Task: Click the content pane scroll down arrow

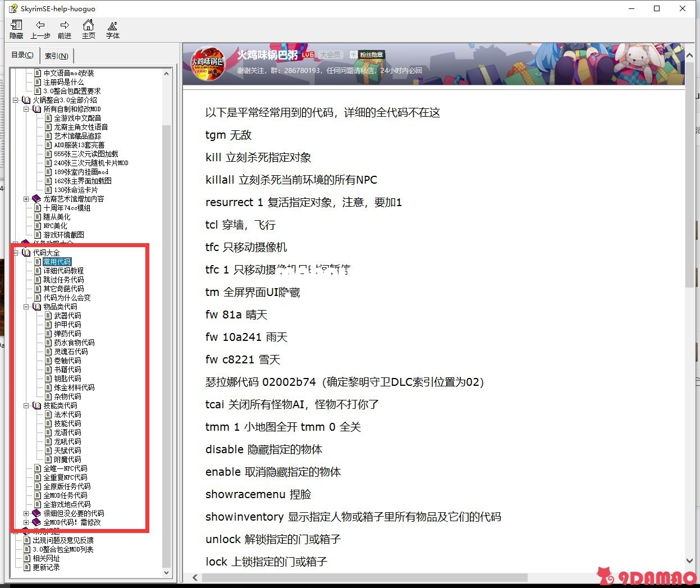Action: pyautogui.click(x=689, y=560)
